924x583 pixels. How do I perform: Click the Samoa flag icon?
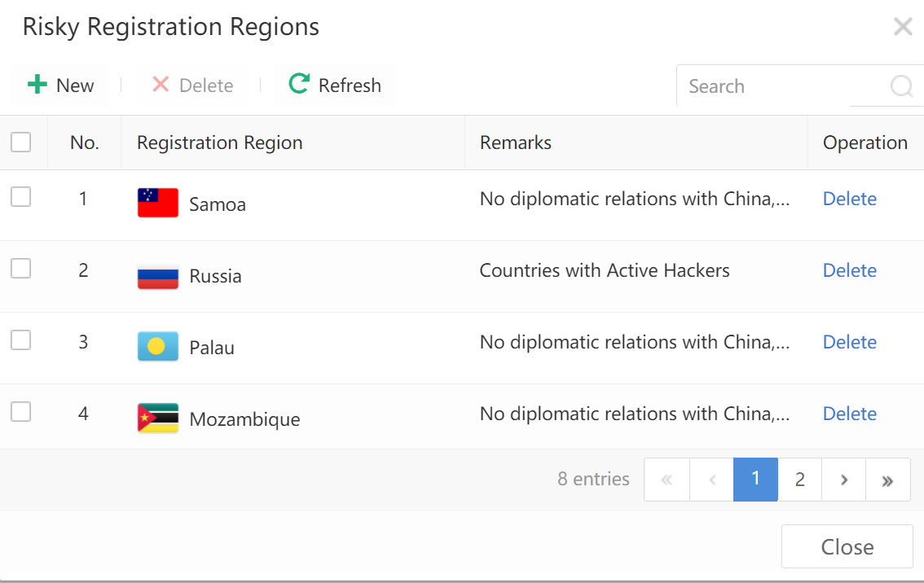point(158,203)
